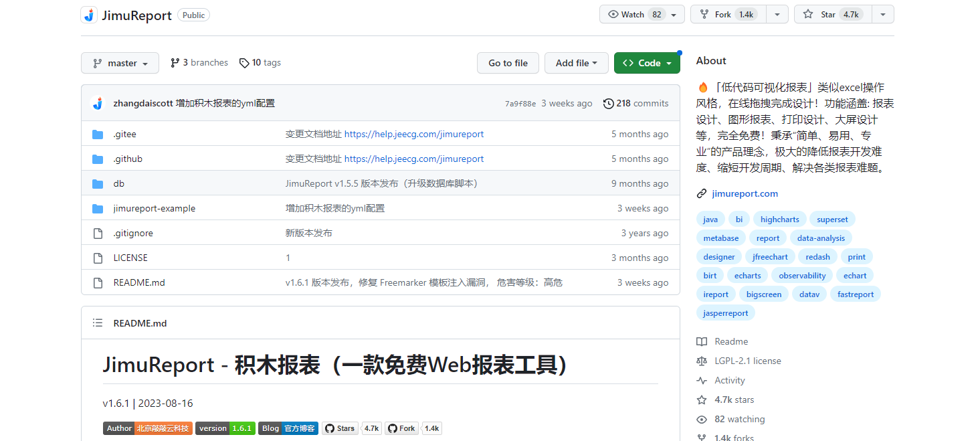The height and width of the screenshot is (441, 980).
Task: Click the scales icon for LGPL-2.1 license
Action: click(x=702, y=361)
